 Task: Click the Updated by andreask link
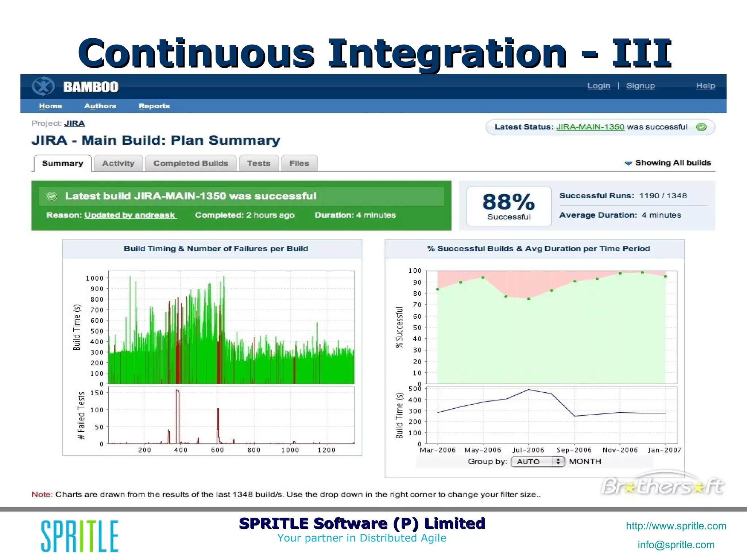coord(130,215)
